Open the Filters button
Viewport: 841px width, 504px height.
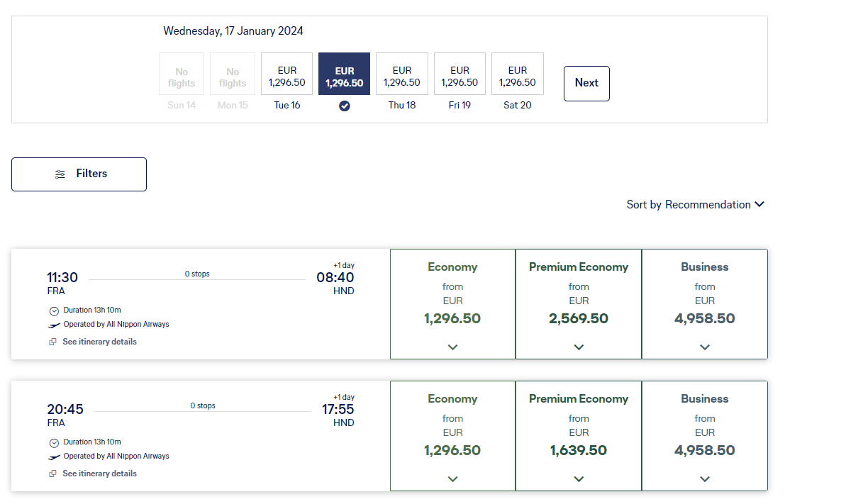coord(79,174)
